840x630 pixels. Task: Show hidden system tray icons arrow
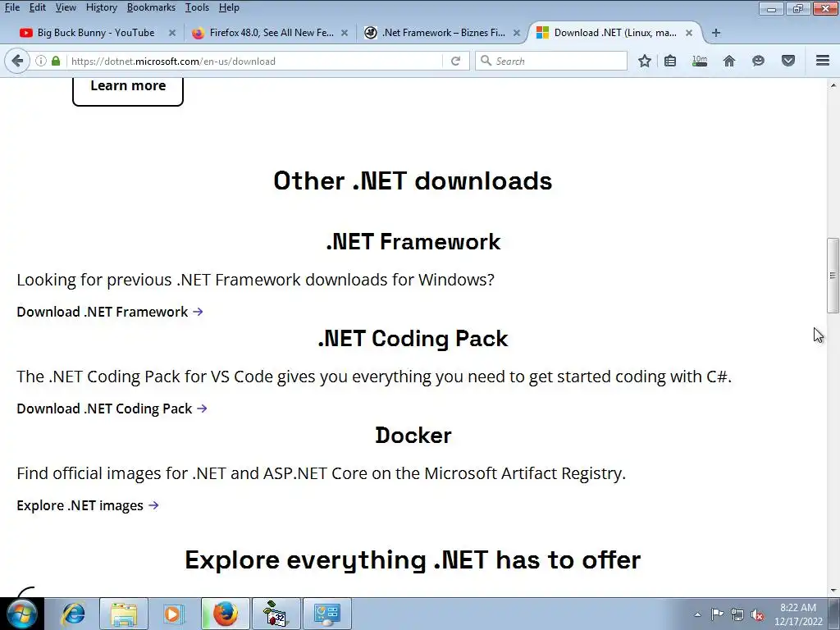tap(697, 614)
